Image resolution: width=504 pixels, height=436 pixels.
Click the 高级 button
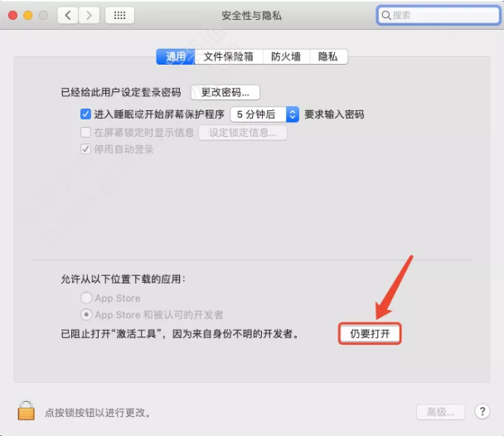[441, 412]
